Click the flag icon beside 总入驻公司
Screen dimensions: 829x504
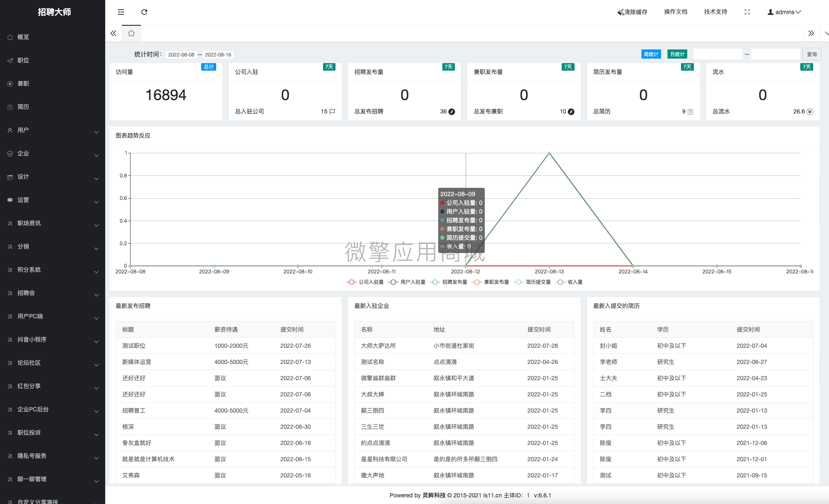pos(332,111)
